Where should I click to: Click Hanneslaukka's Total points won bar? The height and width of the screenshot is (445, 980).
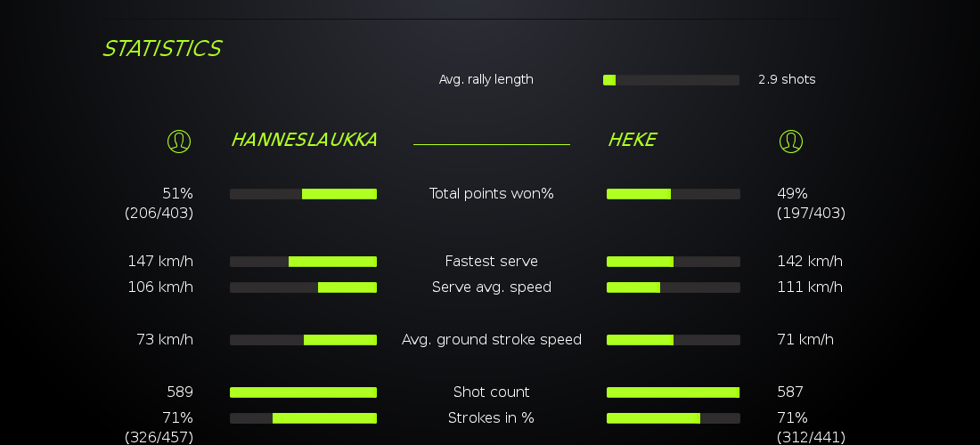click(303, 194)
